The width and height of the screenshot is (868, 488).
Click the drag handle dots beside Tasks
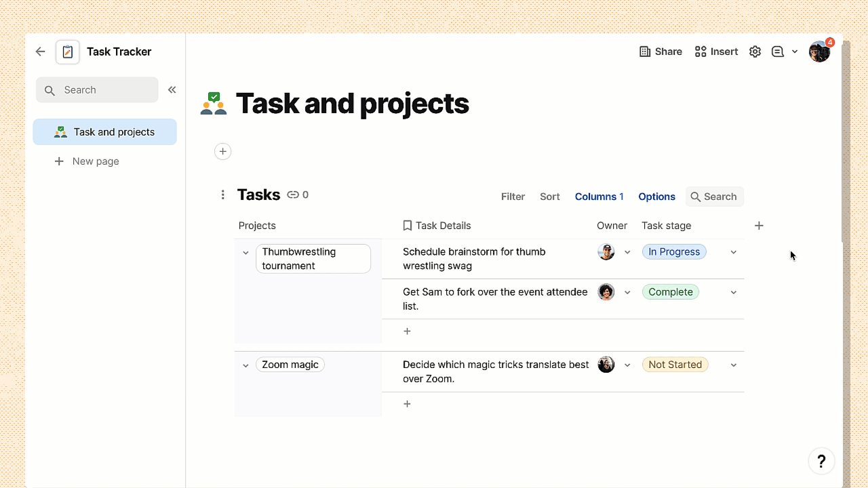(x=222, y=195)
